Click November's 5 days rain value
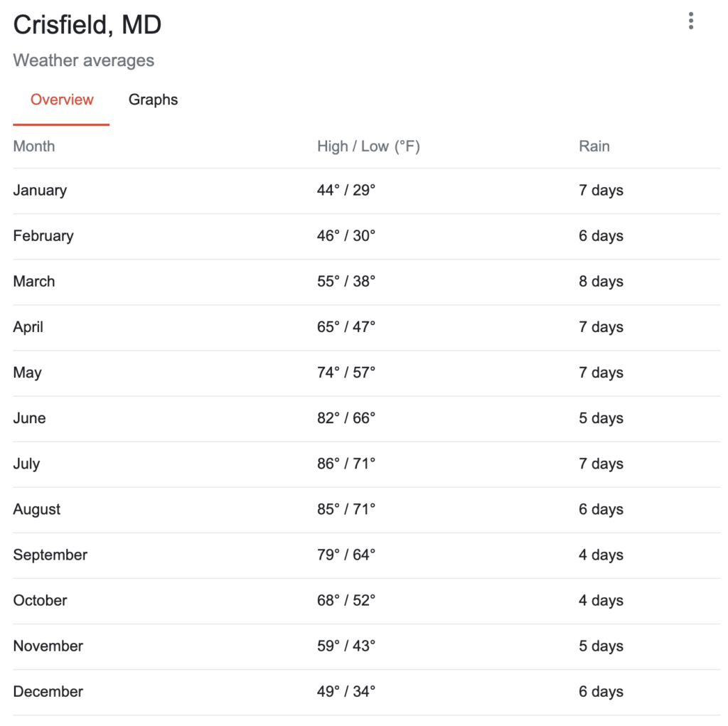Screen dimensions: 728x726 coord(601,646)
